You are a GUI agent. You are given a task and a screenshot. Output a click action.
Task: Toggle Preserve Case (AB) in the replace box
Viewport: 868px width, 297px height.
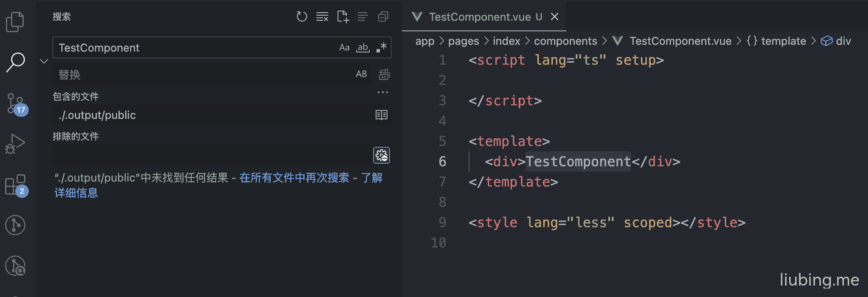click(x=361, y=74)
